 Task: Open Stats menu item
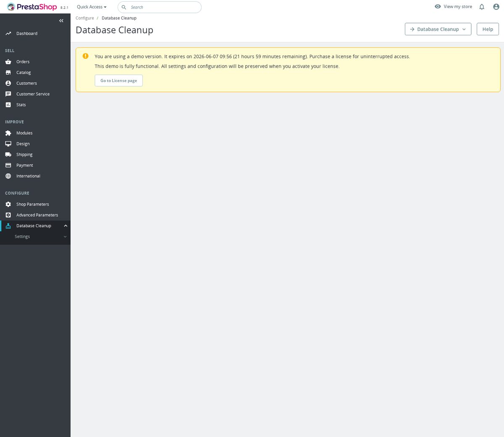tap(35, 105)
